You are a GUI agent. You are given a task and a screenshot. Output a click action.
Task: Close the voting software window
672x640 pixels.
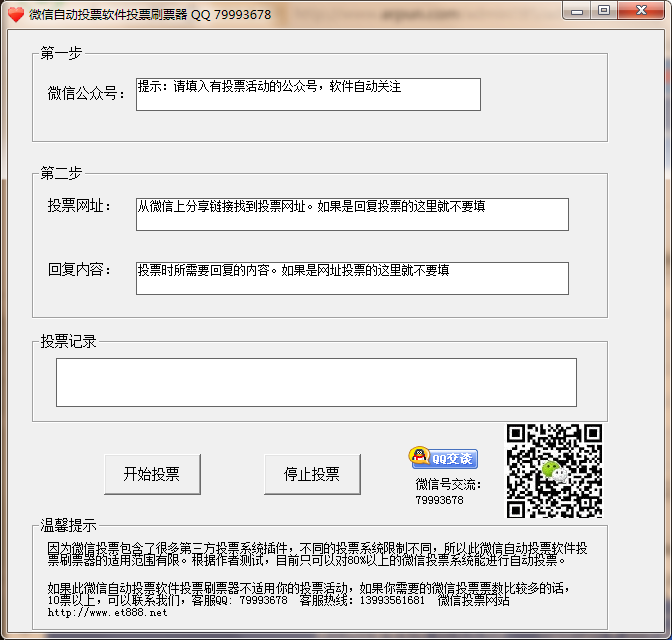(x=641, y=10)
